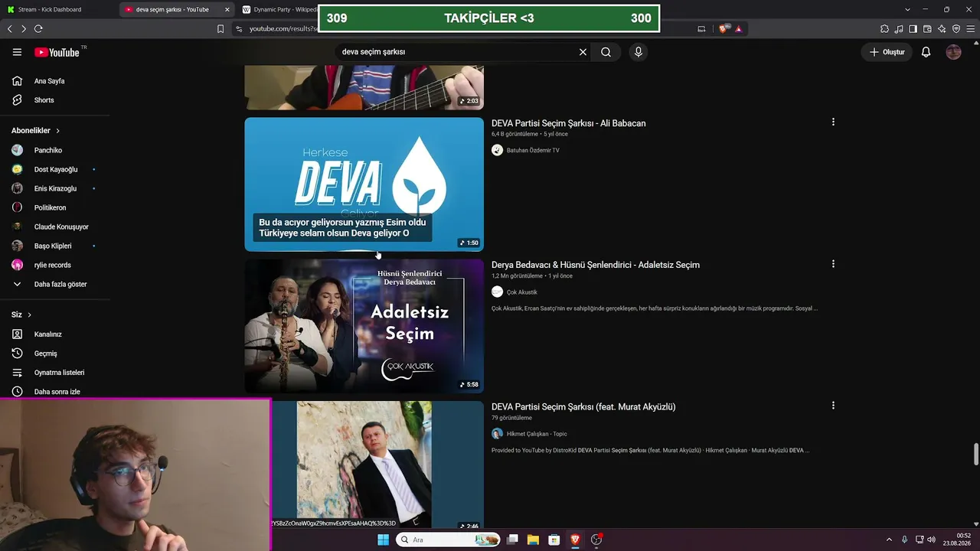Open File Explorer from the taskbar
The height and width of the screenshot is (551, 980).
click(x=533, y=540)
